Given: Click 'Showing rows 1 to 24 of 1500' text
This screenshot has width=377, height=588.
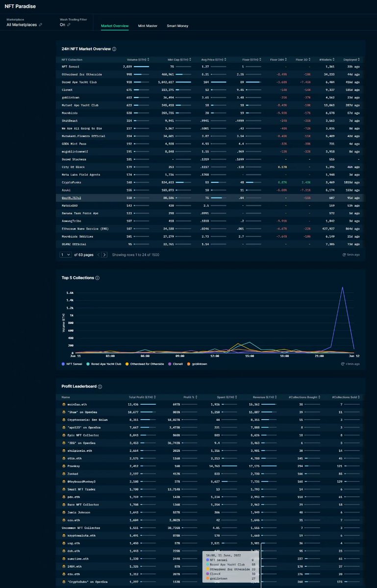Looking at the screenshot, I should click(135, 255).
